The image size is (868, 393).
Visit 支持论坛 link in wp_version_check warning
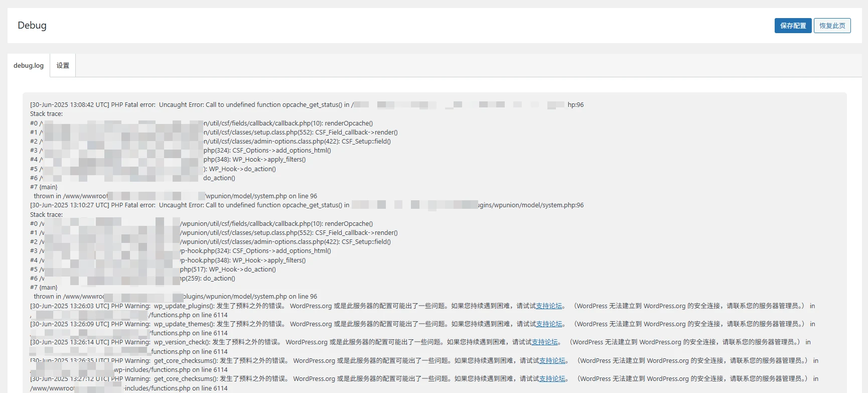[x=544, y=342]
